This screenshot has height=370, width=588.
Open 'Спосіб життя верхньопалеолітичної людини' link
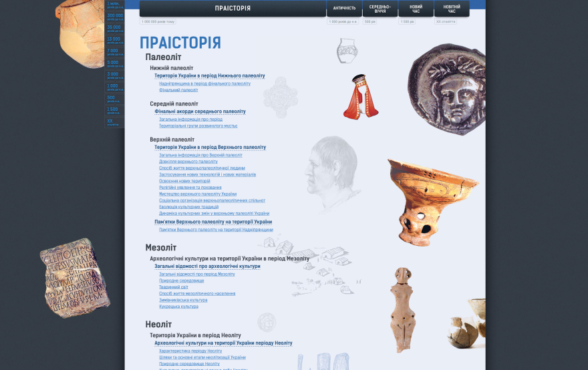click(x=202, y=168)
